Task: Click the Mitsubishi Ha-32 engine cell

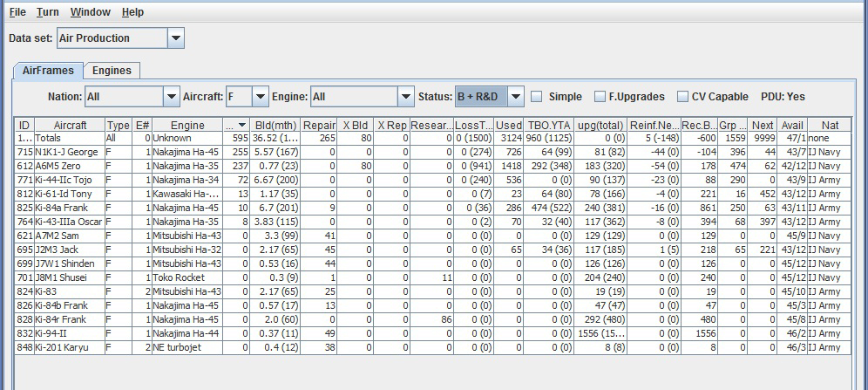Action: tap(187, 250)
